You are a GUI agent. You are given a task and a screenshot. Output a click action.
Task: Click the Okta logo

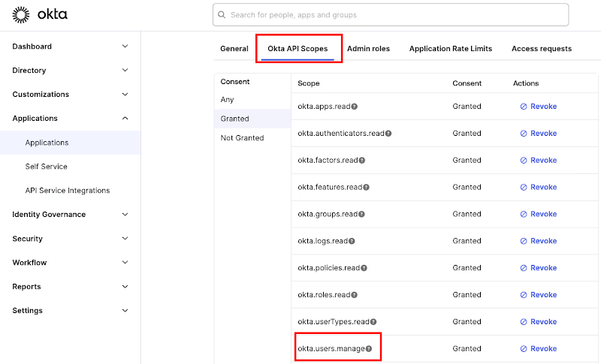point(40,15)
